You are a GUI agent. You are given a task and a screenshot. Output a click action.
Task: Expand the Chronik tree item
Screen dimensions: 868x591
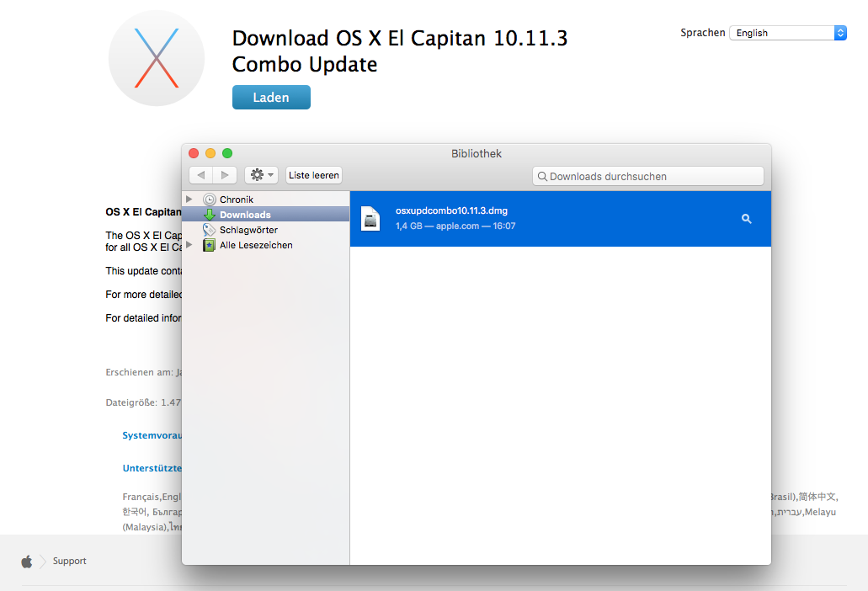pos(189,199)
